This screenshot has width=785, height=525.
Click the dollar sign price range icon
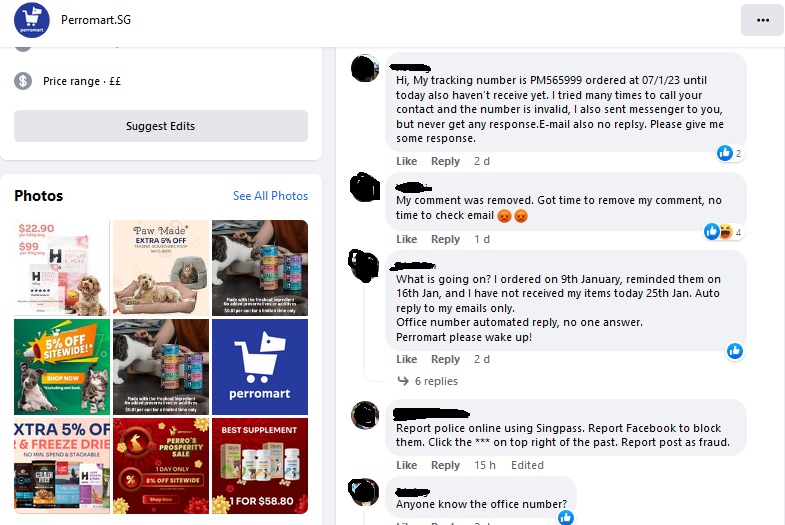tap(23, 81)
